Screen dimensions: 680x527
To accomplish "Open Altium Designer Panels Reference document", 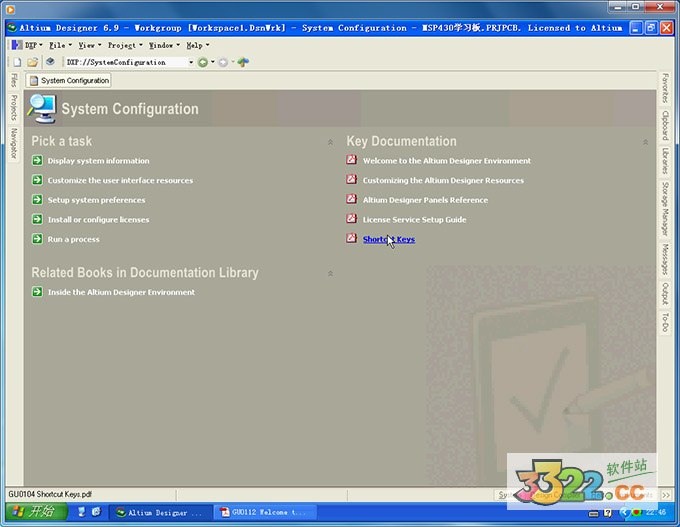I will click(425, 200).
